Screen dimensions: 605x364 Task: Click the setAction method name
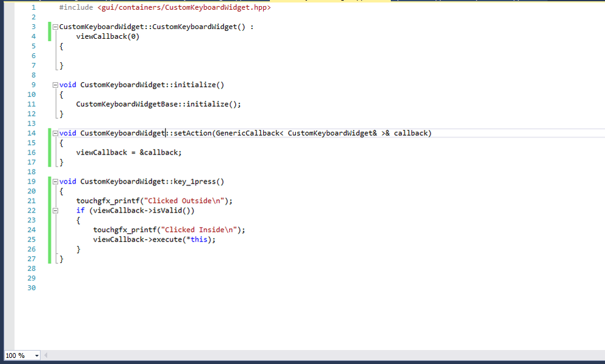(193, 133)
